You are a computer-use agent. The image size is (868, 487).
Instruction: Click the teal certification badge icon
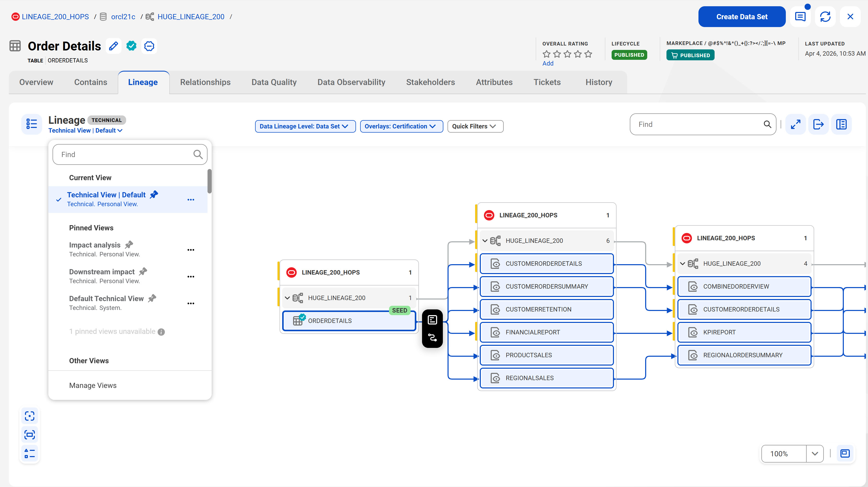[x=131, y=46]
